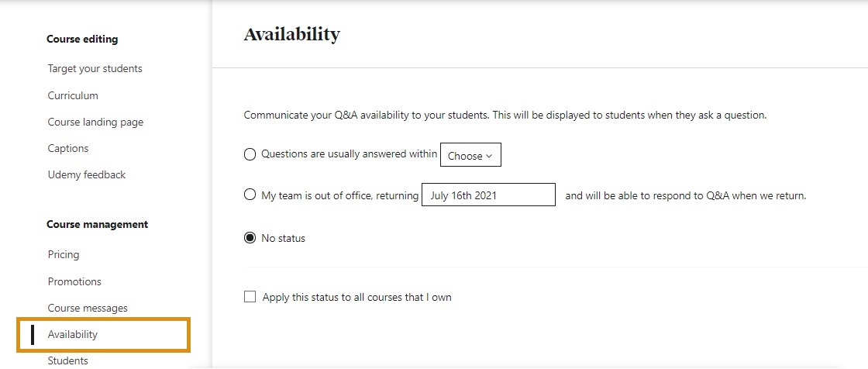Check 'Apply this status to all courses'

coord(250,297)
